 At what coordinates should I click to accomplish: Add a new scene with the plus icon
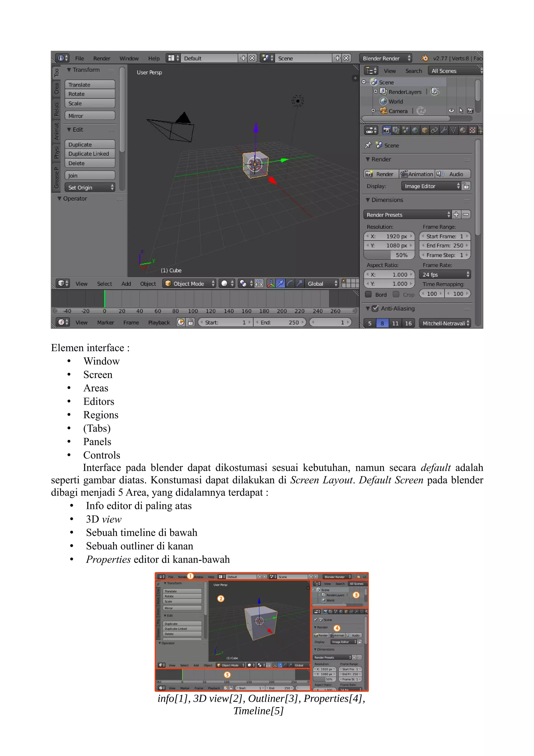[x=337, y=58]
